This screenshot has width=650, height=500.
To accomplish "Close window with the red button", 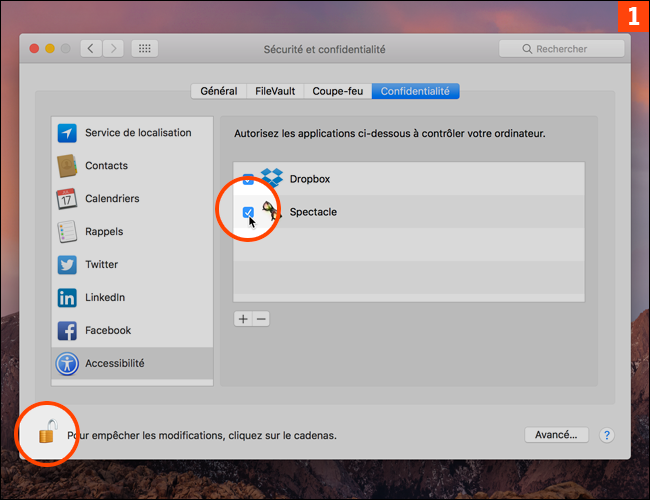I will 34,49.
